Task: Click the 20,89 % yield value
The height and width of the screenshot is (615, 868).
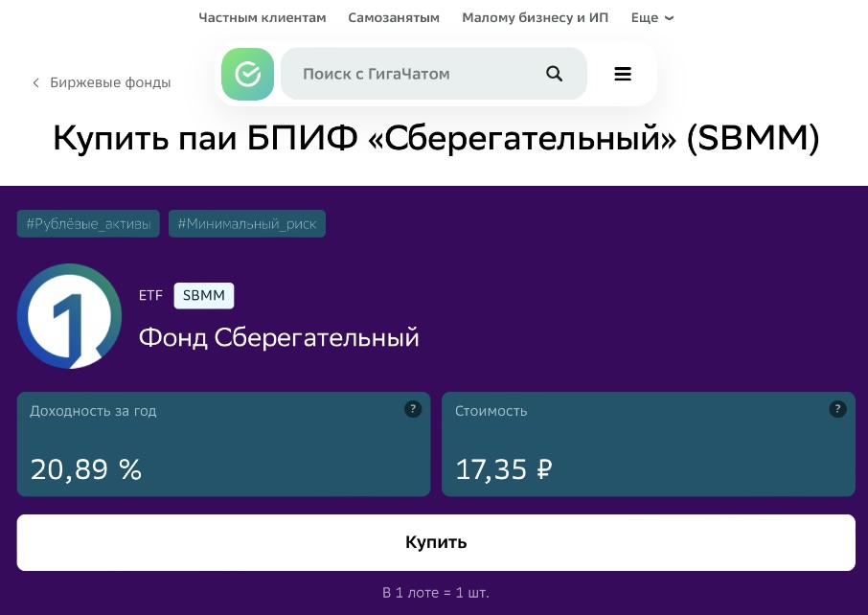Action: click(x=86, y=469)
